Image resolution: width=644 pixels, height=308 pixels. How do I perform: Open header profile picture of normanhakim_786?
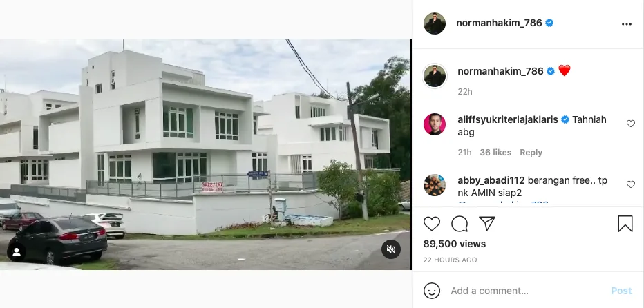pos(435,23)
